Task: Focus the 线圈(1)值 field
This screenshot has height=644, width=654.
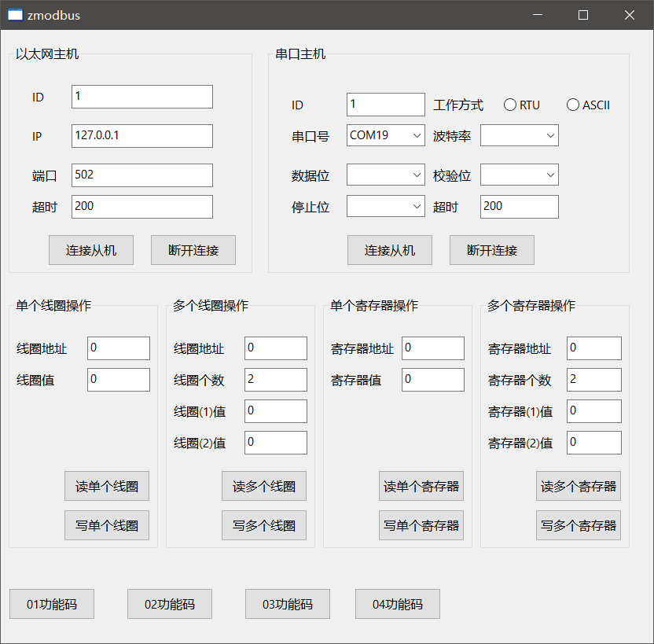Action: tap(276, 411)
